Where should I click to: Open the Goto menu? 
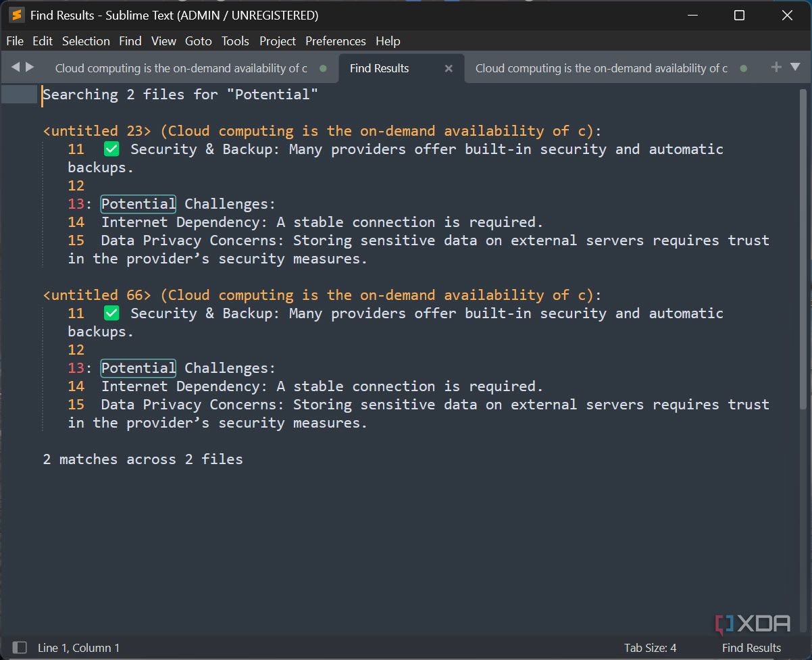[199, 41]
